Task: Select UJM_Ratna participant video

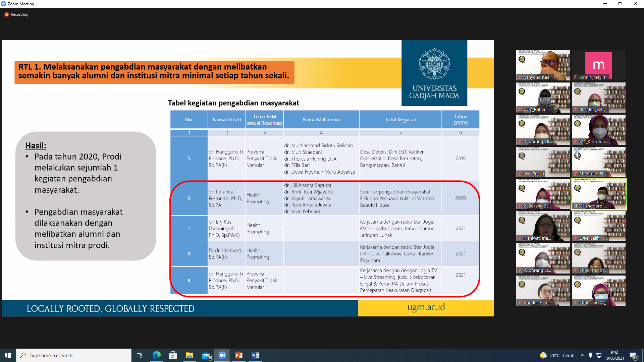Action: [x=543, y=98]
